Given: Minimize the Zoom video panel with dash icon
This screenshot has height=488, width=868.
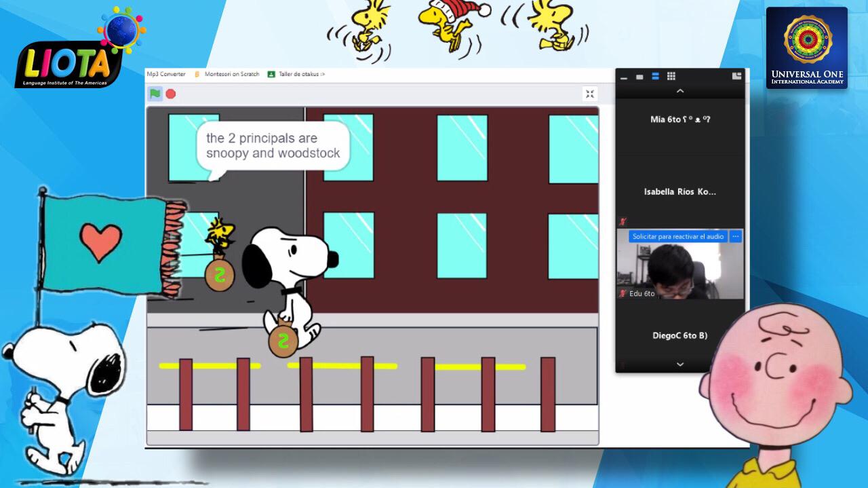Looking at the screenshot, I should point(624,77).
